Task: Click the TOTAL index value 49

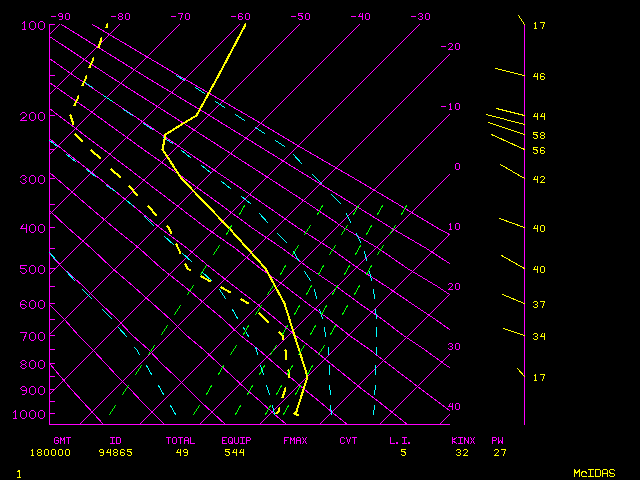Action: [184, 452]
